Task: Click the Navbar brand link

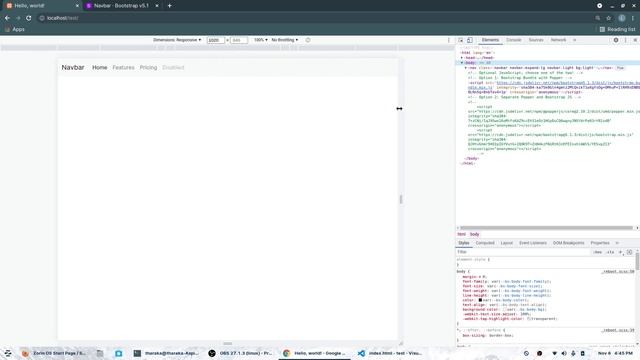Action: (73, 67)
